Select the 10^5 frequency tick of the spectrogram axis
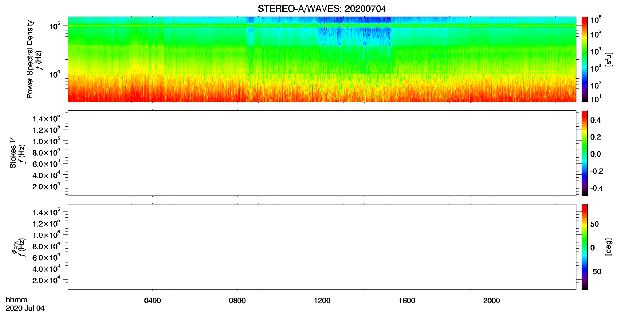The height and width of the screenshot is (332, 644). [55, 26]
